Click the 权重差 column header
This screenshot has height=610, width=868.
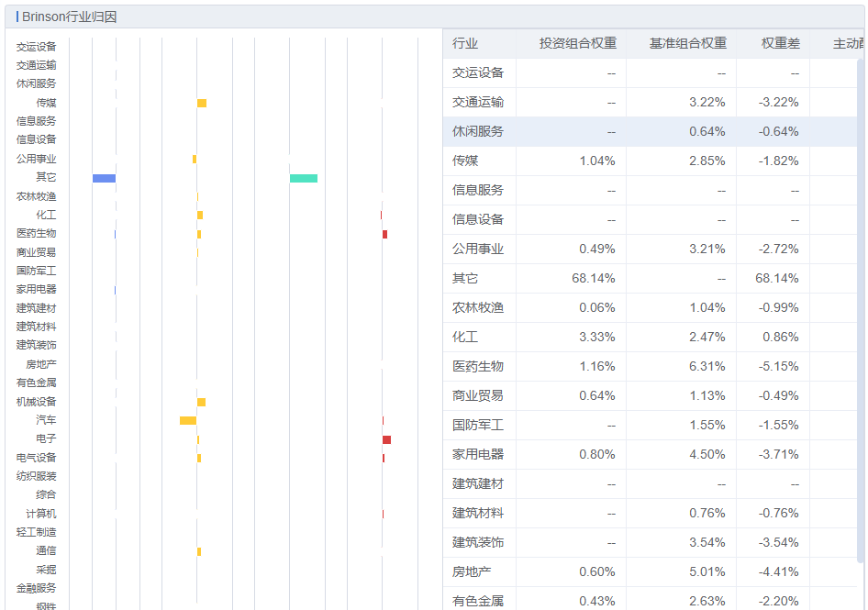point(780,44)
